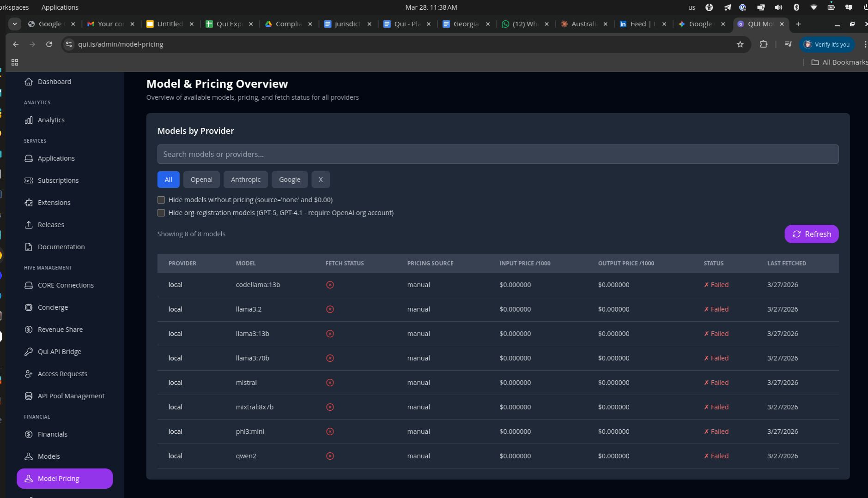Click the address bar URL qui.is/admin/model-pricing

point(121,44)
